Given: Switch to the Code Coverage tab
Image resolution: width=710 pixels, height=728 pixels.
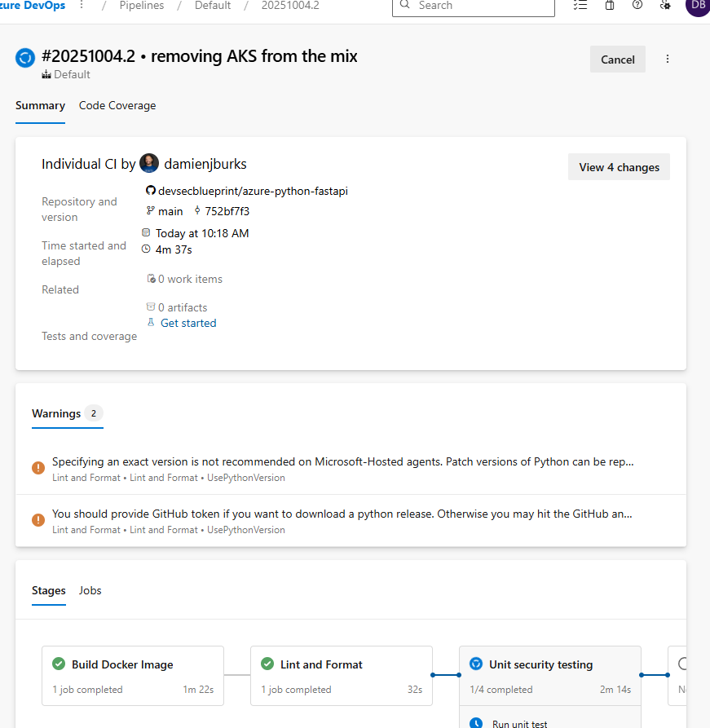Looking at the screenshot, I should pyautogui.click(x=117, y=105).
